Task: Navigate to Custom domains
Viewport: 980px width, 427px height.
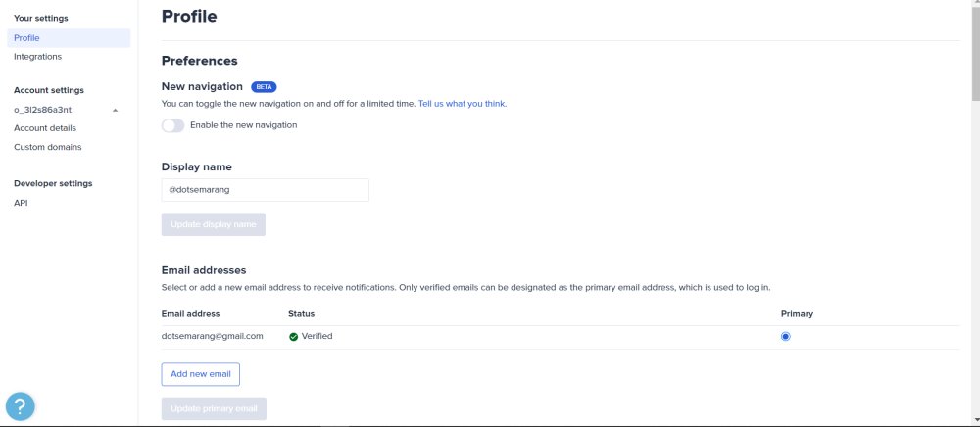Action: pyautogui.click(x=48, y=147)
